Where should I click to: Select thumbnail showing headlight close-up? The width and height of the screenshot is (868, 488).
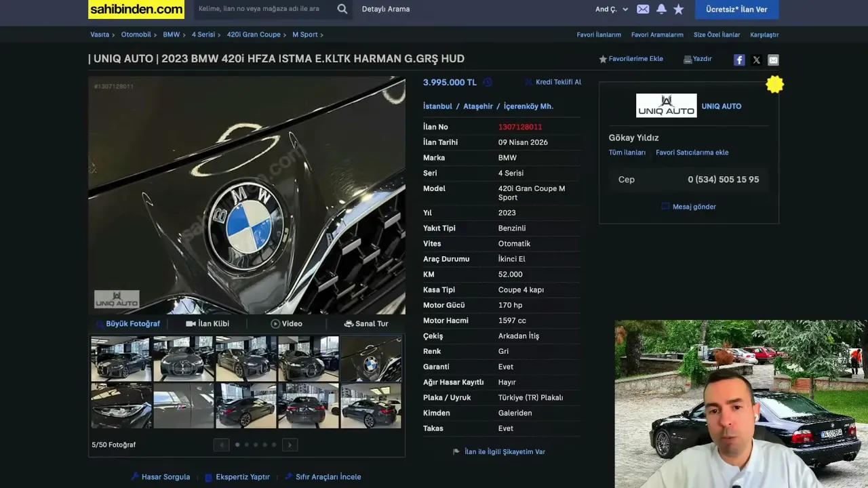coord(121,406)
